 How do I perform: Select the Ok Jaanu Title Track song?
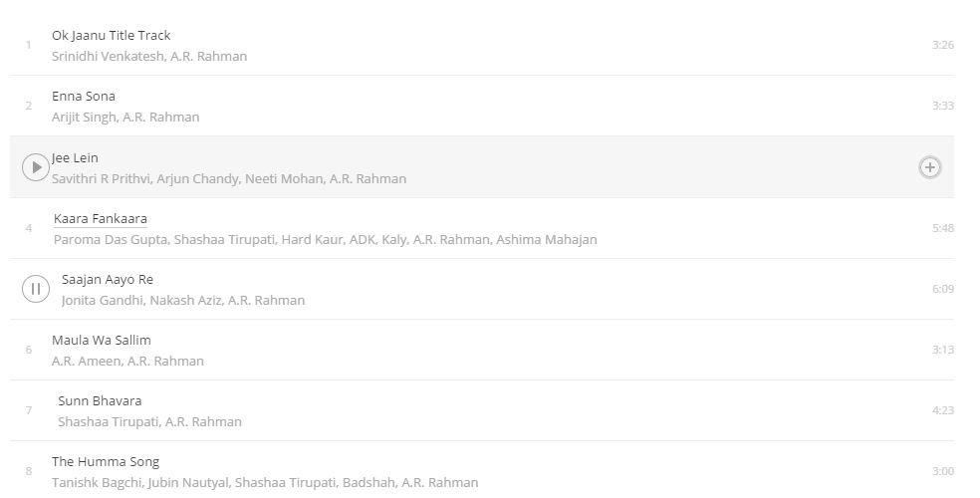tap(112, 36)
